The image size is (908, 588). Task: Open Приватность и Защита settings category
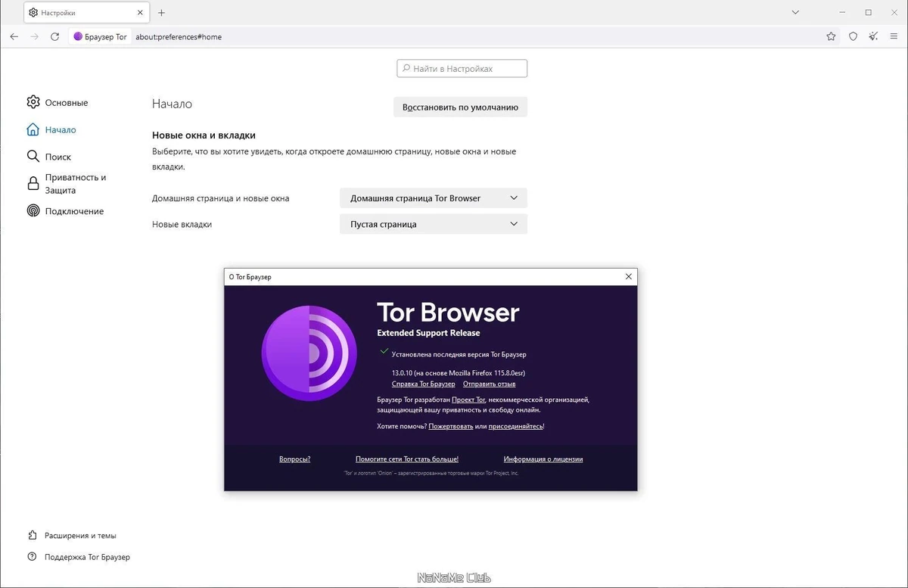67,184
